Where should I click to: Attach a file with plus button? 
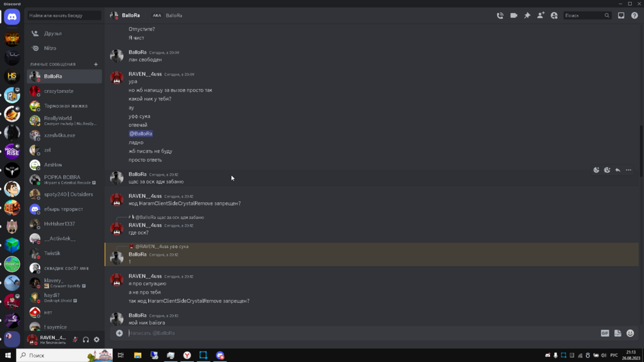click(119, 333)
